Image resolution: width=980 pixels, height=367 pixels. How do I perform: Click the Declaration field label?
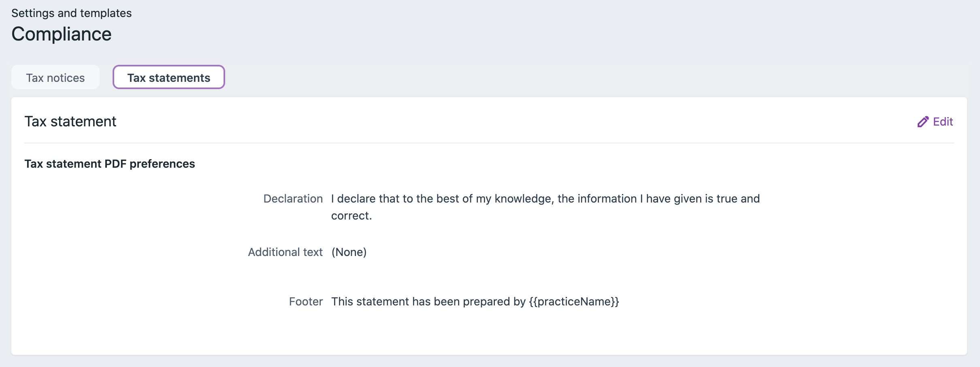293,198
